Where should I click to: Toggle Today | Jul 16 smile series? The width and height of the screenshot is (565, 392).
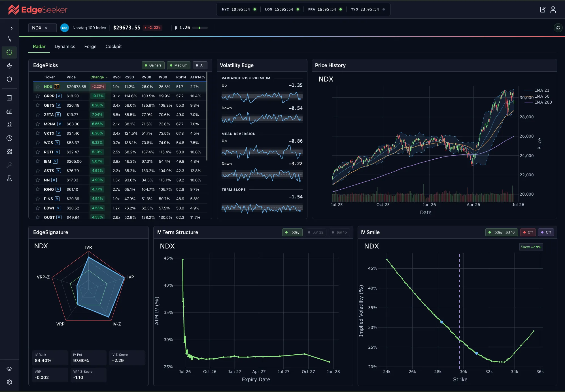tap(502, 232)
